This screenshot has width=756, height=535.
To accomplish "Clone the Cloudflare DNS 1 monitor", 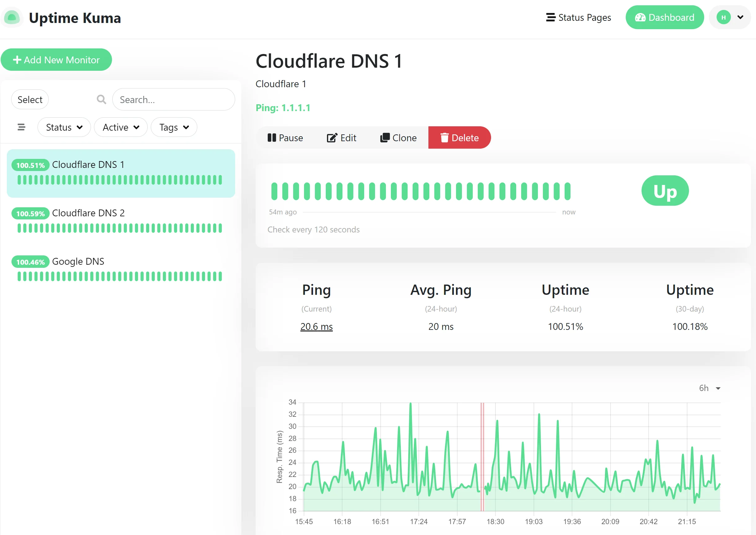I will coord(398,137).
